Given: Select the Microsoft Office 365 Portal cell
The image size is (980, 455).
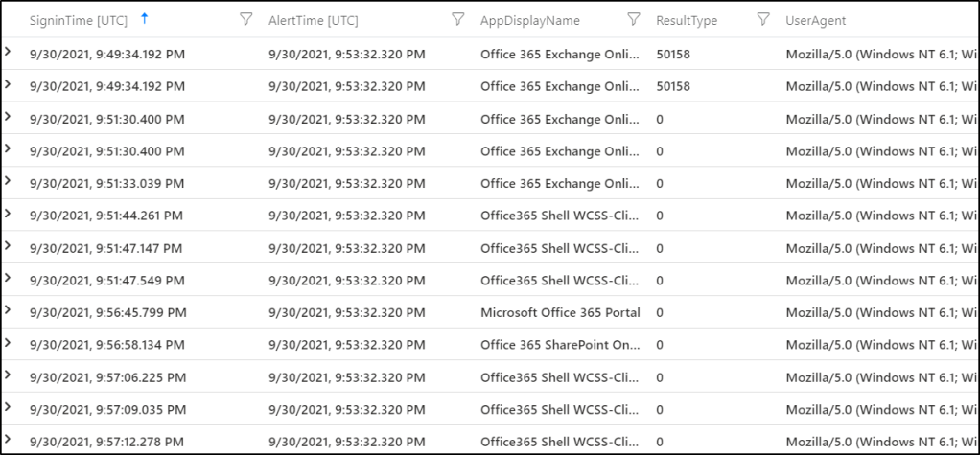Looking at the screenshot, I should [557, 312].
